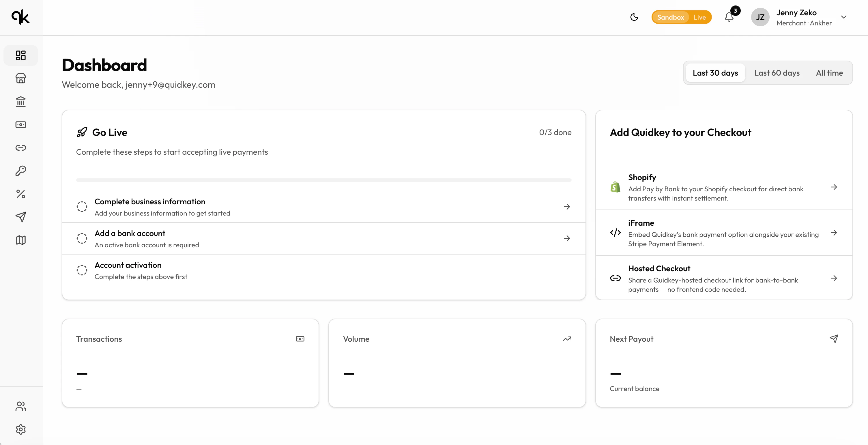Click the 0/3 done counter

tap(555, 132)
